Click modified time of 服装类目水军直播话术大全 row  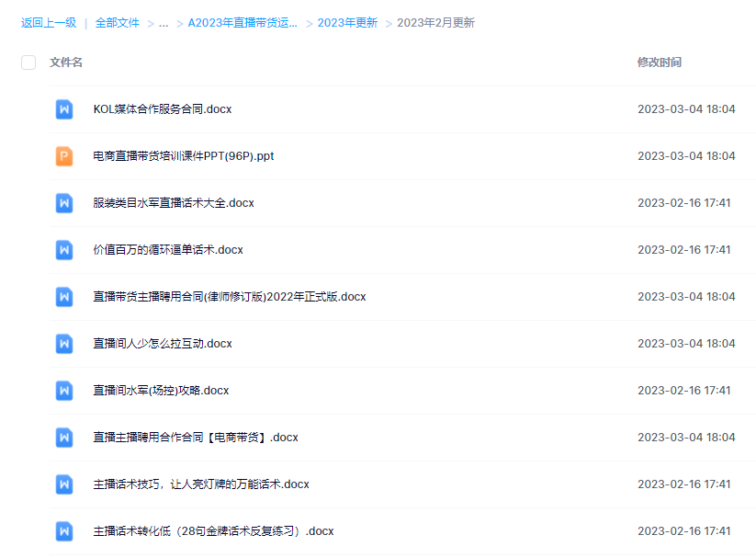click(684, 203)
